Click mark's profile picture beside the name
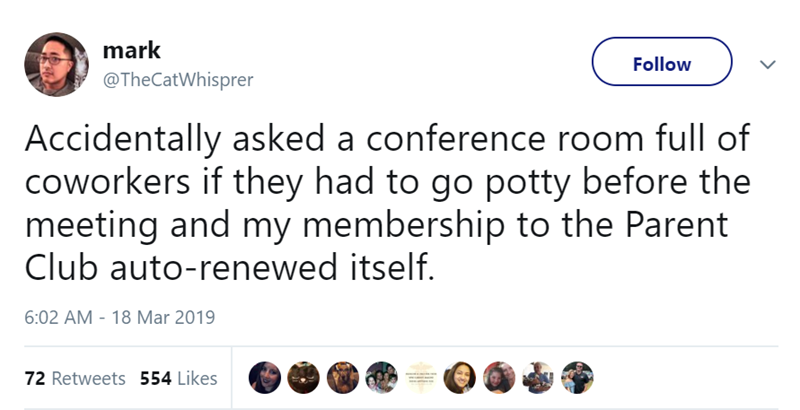The image size is (800, 410). click(54, 65)
